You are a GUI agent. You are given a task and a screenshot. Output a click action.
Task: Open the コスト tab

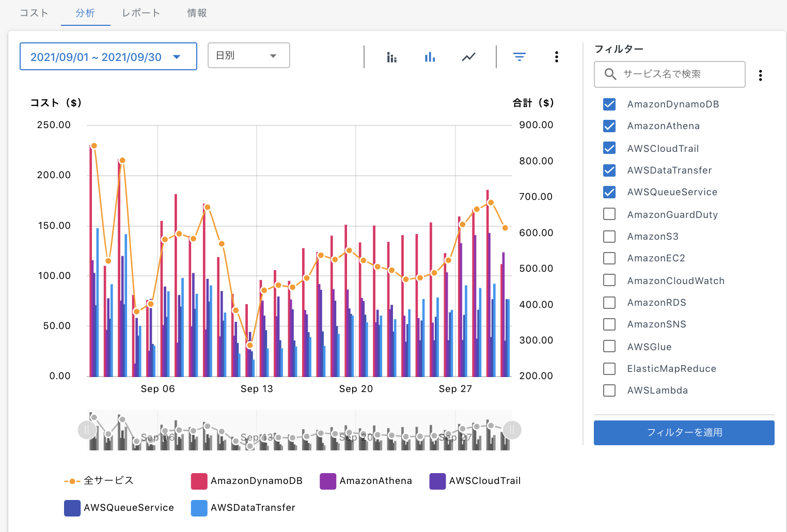[x=34, y=13]
